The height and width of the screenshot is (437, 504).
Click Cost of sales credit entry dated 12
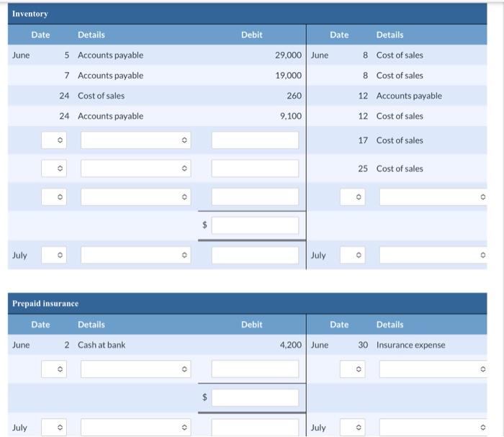(x=400, y=116)
